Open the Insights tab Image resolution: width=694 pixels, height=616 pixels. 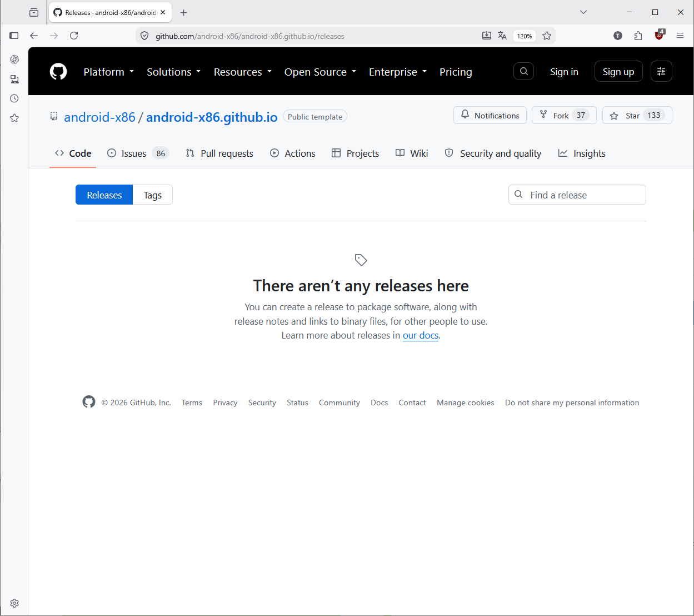click(582, 153)
